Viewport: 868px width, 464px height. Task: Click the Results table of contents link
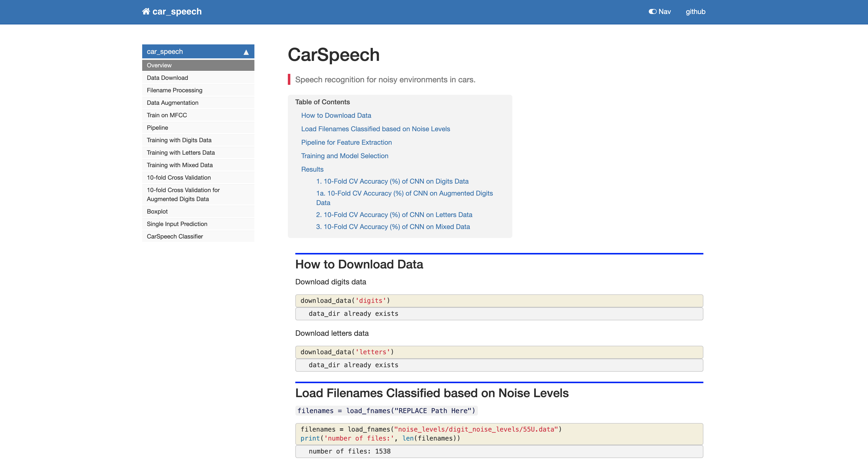312,169
